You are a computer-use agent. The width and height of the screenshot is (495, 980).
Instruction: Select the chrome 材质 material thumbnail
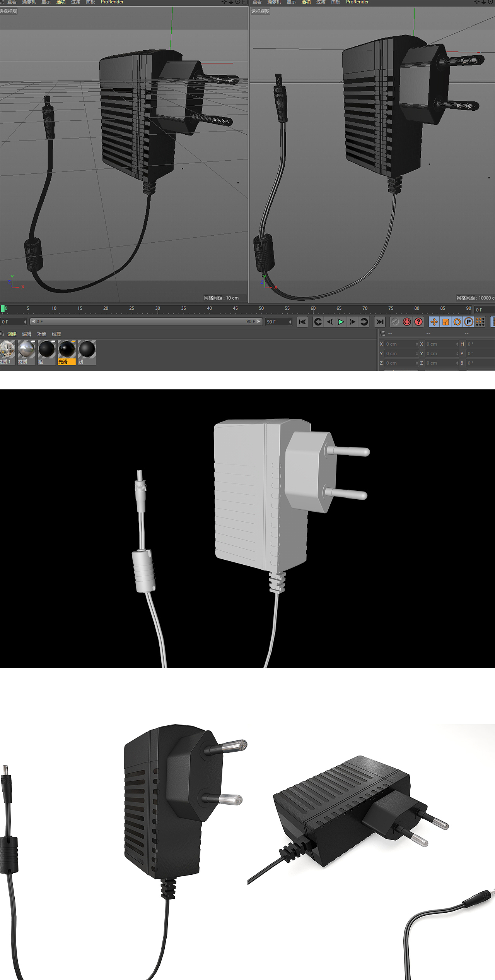(26, 352)
